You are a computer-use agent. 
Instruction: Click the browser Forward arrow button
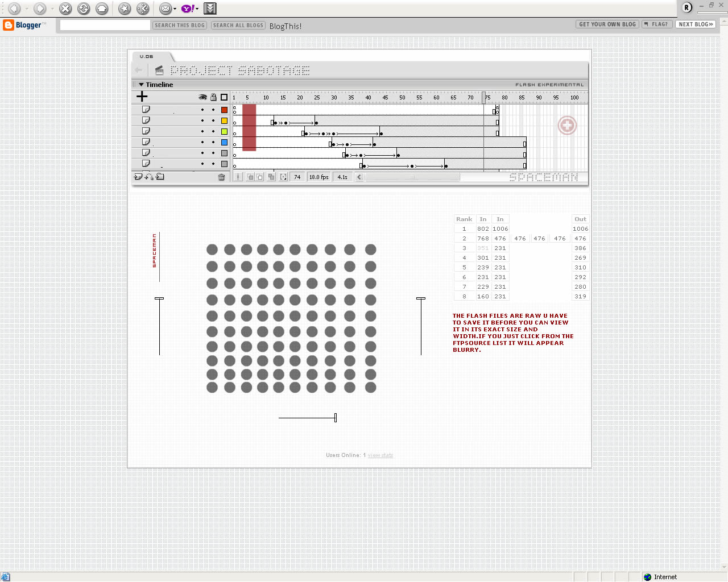tap(40, 9)
